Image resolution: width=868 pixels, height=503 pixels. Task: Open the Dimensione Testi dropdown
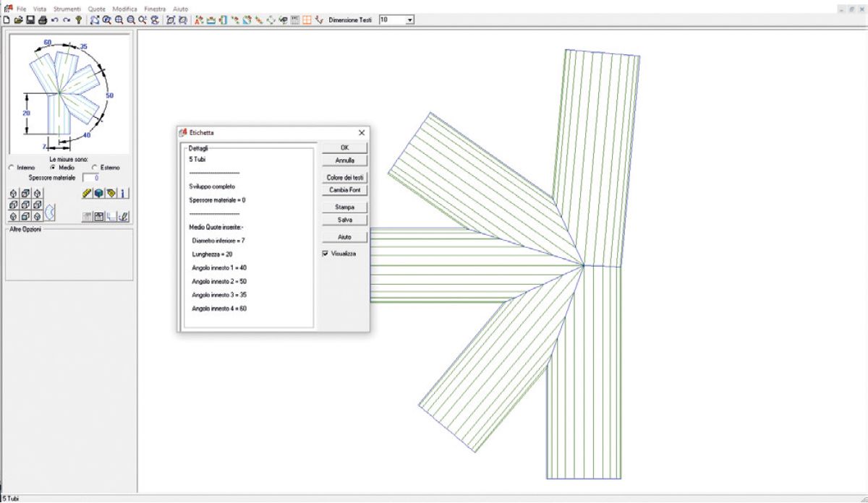[x=409, y=20]
